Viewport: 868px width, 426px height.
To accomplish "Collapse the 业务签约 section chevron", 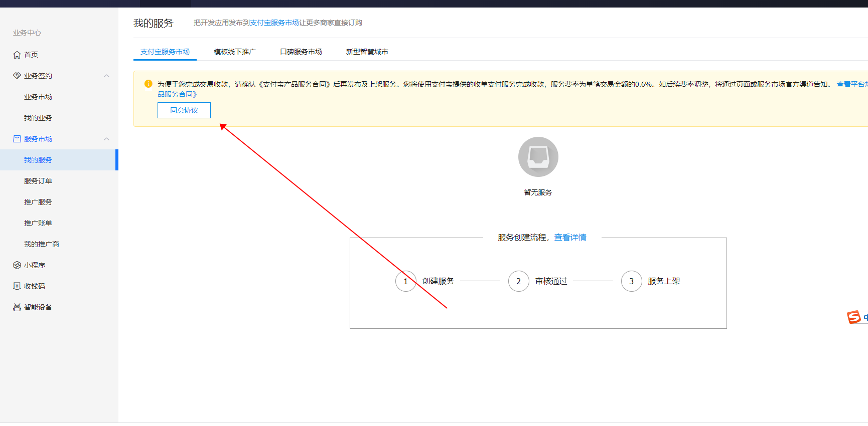I will (106, 76).
